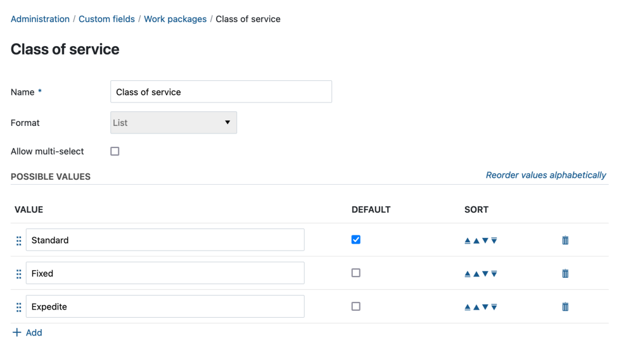Screen dimensions: 619x364
Task: Grab the drag handle next to Expedite
Action: point(18,307)
